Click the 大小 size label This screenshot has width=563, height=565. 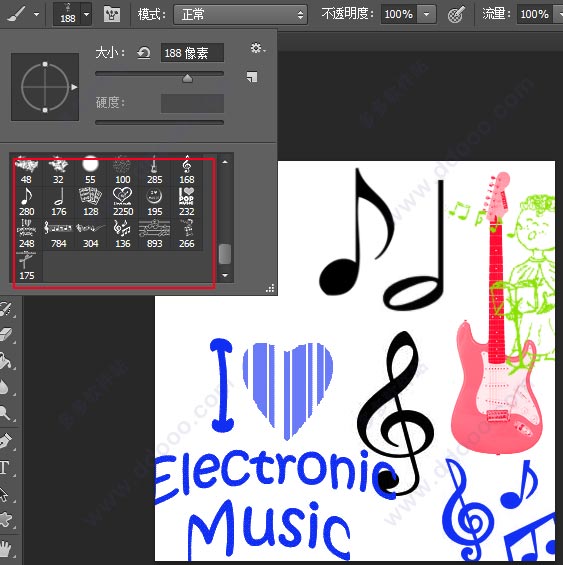110,53
